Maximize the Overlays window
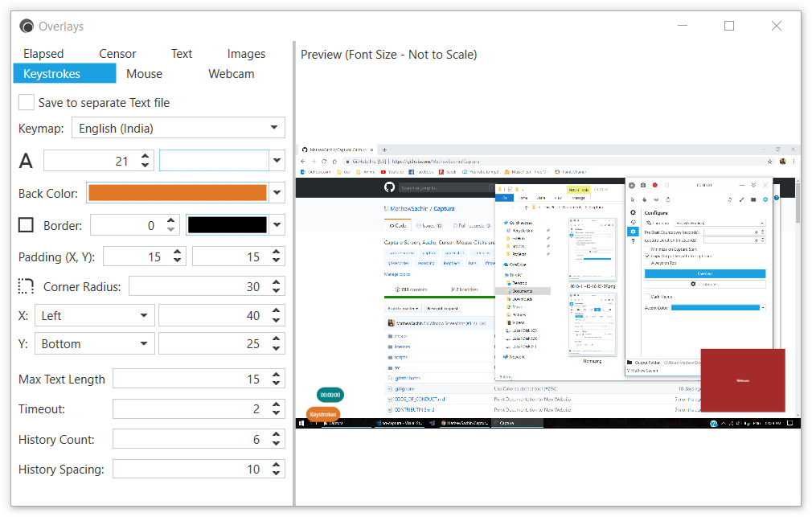The width and height of the screenshot is (812, 517). tap(728, 26)
